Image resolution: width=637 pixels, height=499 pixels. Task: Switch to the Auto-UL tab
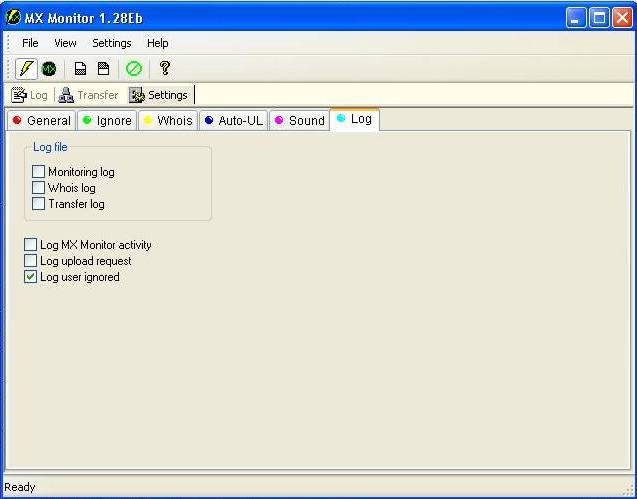[x=234, y=120]
